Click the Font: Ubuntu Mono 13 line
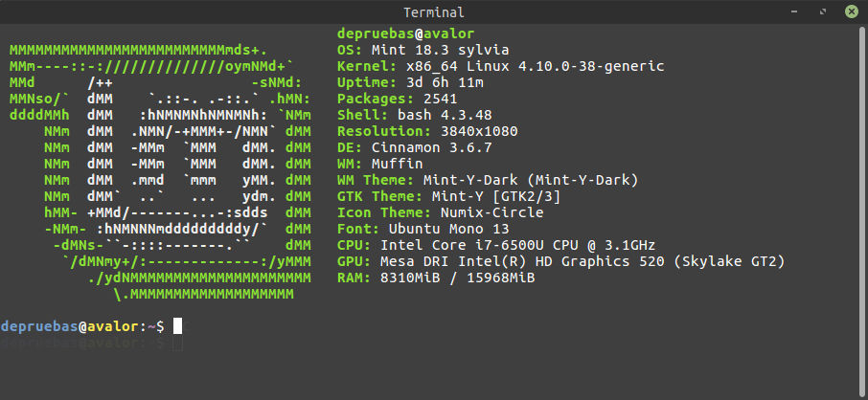This screenshot has width=868, height=400. click(423, 229)
